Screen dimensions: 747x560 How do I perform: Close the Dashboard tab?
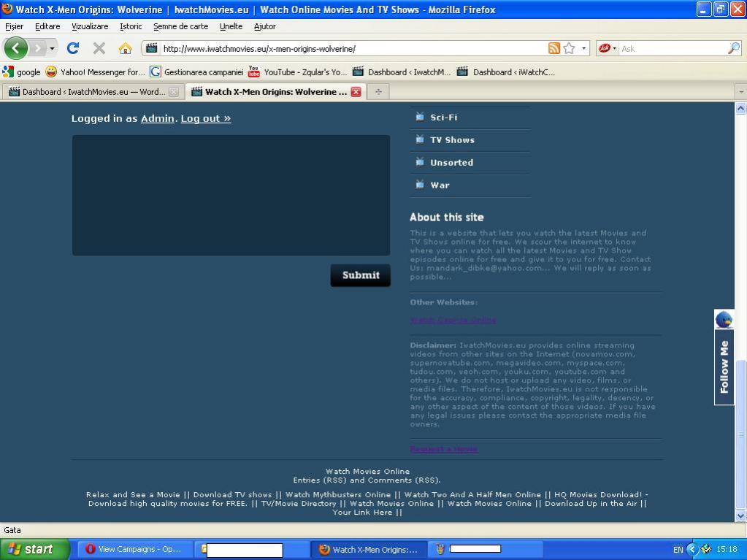click(x=174, y=92)
